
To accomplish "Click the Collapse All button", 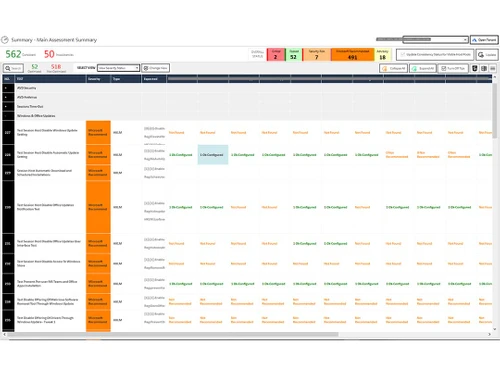I will [x=393, y=68].
